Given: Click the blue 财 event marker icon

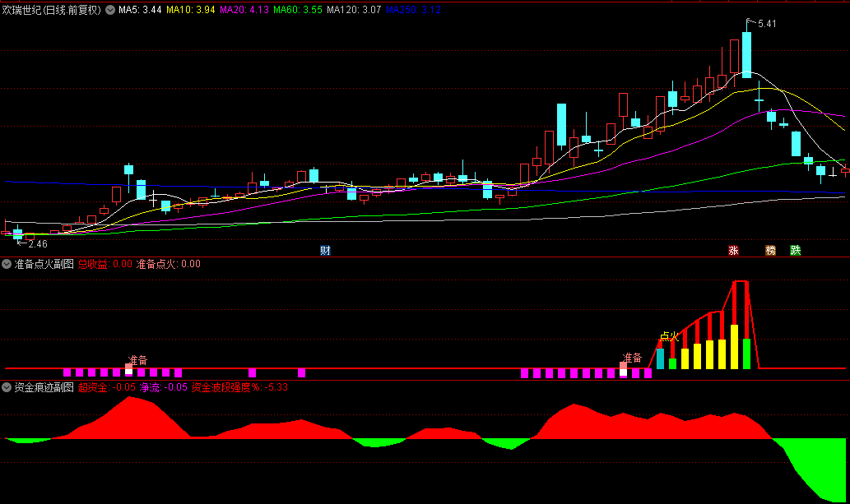Looking at the screenshot, I should pyautogui.click(x=325, y=251).
